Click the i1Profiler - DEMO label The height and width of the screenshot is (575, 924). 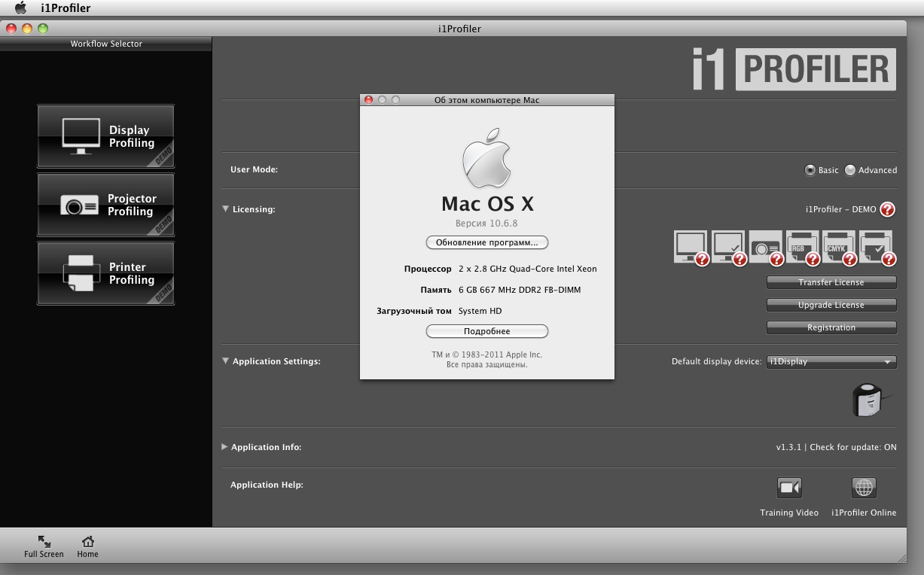pyautogui.click(x=840, y=210)
